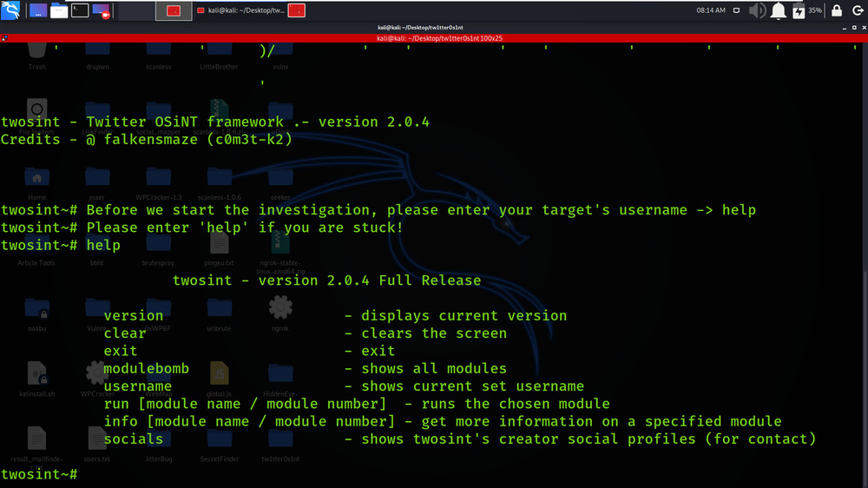Switch to kali@kali ~/Desktop/tw... taskbar window

(x=240, y=10)
